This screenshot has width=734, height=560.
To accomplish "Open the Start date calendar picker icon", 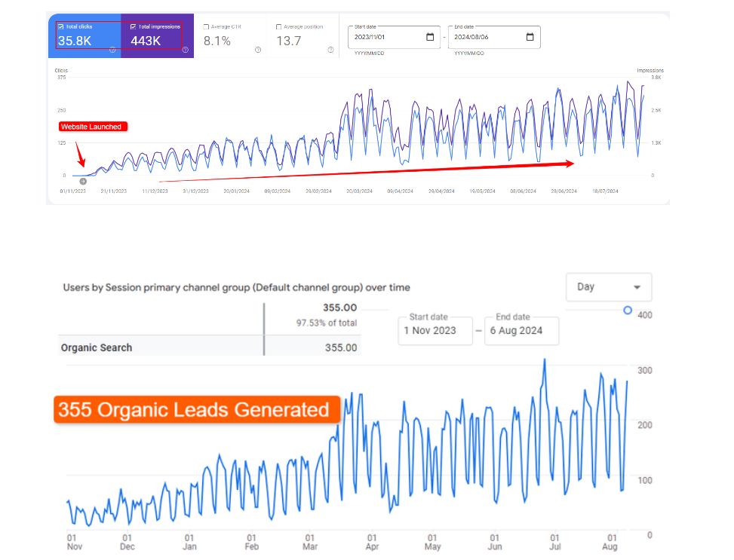I will pyautogui.click(x=430, y=36).
